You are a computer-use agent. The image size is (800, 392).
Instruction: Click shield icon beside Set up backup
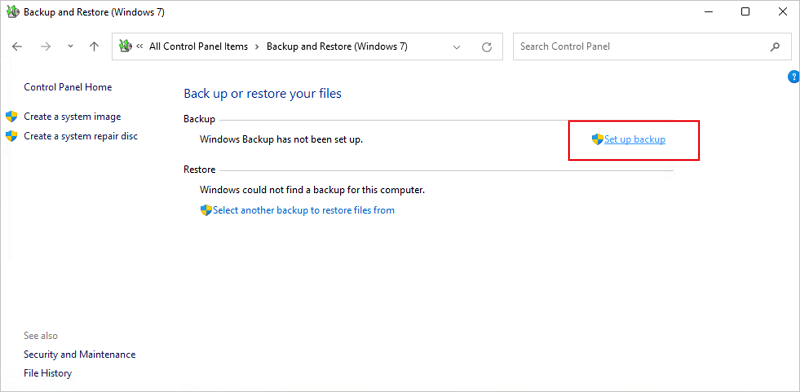pyautogui.click(x=597, y=139)
